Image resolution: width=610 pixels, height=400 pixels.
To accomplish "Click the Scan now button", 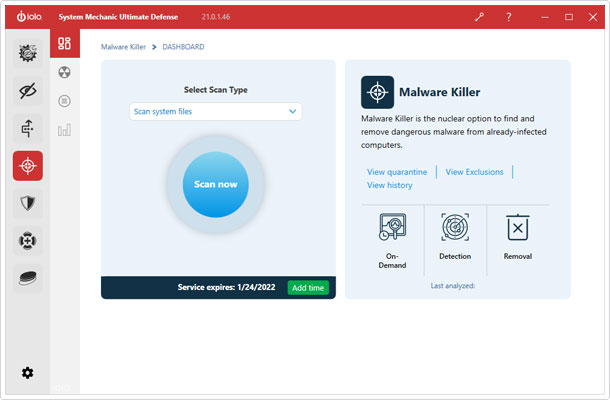I will (x=216, y=184).
